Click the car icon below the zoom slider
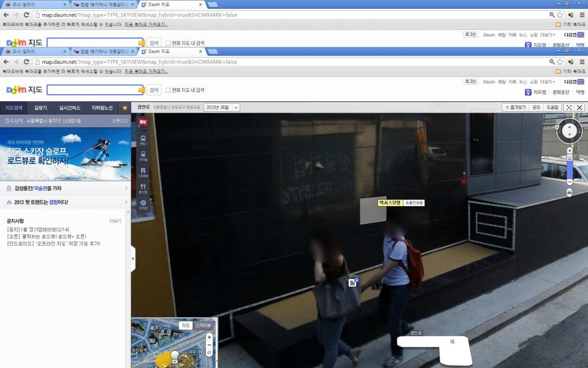The width and height of the screenshot is (588, 368). pos(569,193)
